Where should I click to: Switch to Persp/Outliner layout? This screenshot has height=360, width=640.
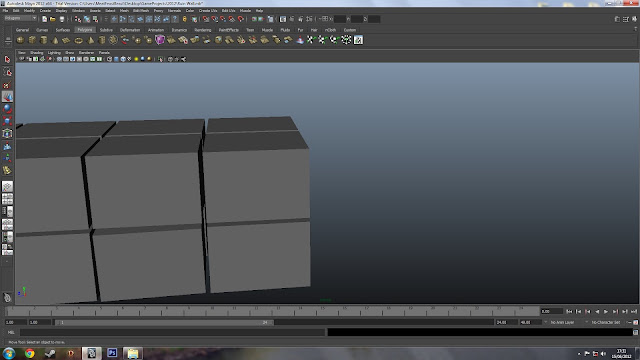coord(7,211)
